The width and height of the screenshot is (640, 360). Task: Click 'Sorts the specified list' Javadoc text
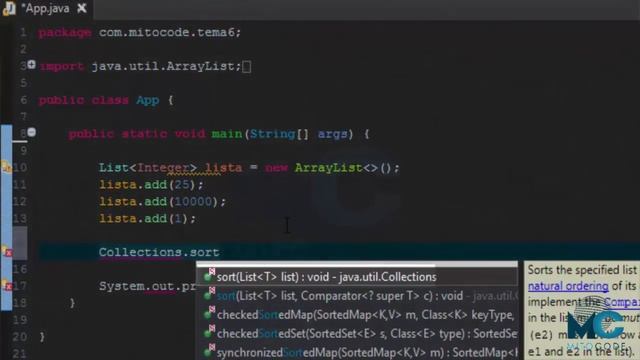click(582, 270)
